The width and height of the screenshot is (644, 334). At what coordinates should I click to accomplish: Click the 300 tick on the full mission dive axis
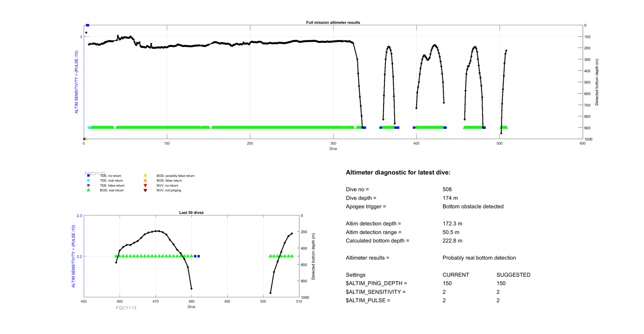pyautogui.click(x=333, y=144)
